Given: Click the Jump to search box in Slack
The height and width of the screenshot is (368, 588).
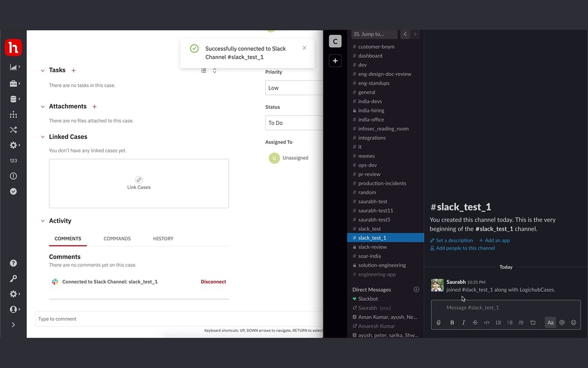Looking at the screenshot, I should pyautogui.click(x=374, y=34).
